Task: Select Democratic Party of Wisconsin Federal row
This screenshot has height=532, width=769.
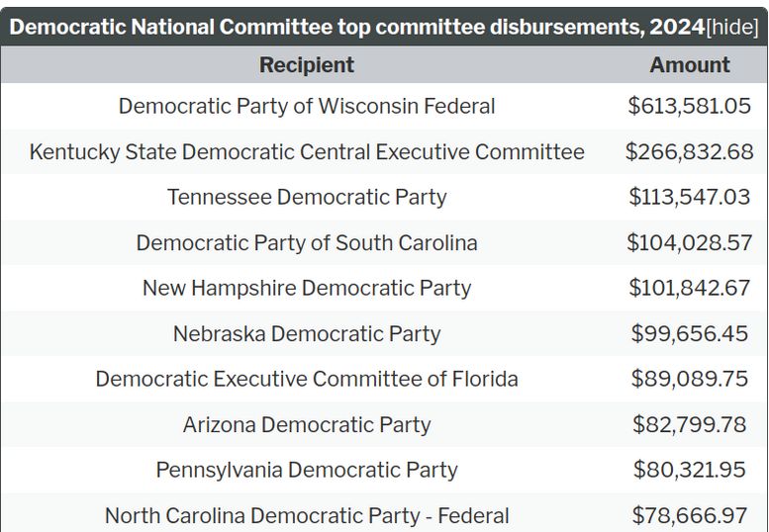Action: coord(307,106)
